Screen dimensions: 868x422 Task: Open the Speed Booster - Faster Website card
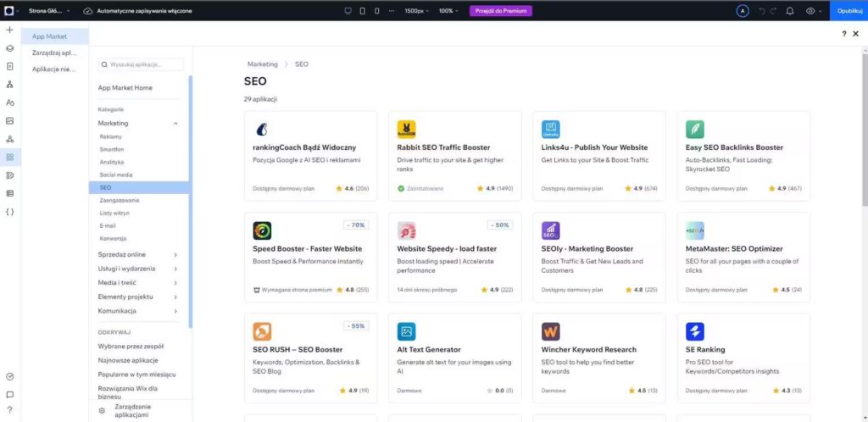click(310, 257)
